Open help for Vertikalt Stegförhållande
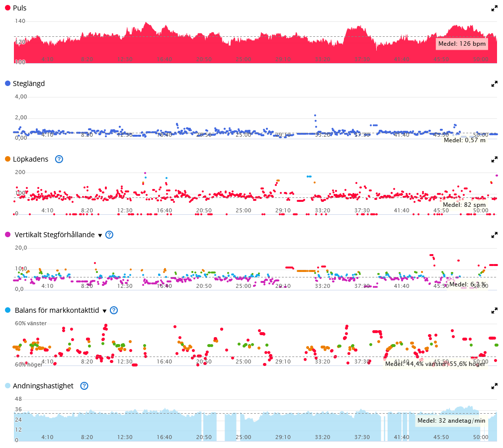Screen dimensions: 503x448 (x=109, y=235)
